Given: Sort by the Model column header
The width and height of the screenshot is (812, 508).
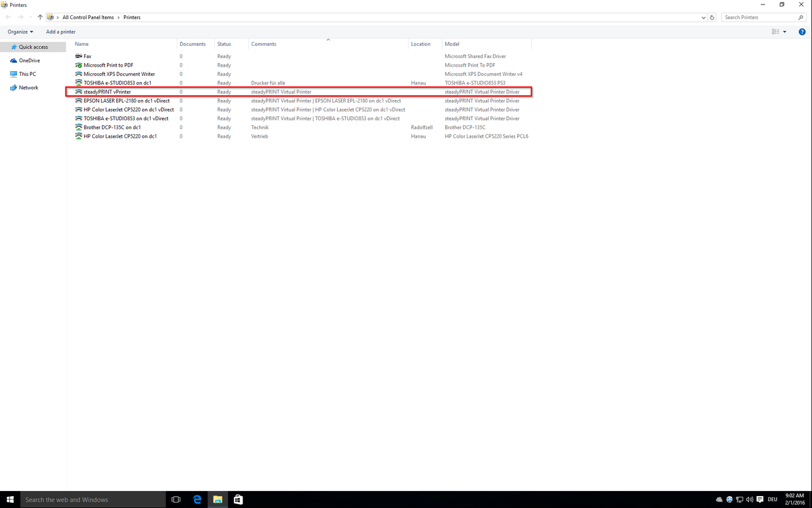Looking at the screenshot, I should pyautogui.click(x=452, y=44).
